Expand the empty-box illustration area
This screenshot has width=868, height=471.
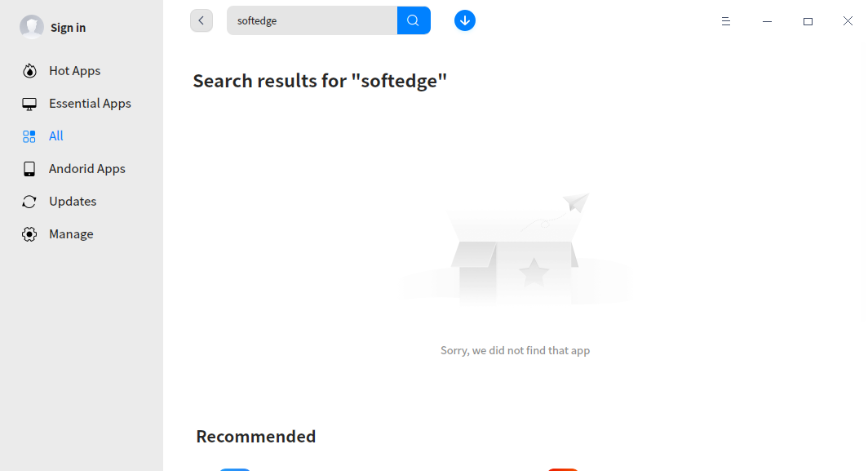pyautogui.click(x=516, y=249)
